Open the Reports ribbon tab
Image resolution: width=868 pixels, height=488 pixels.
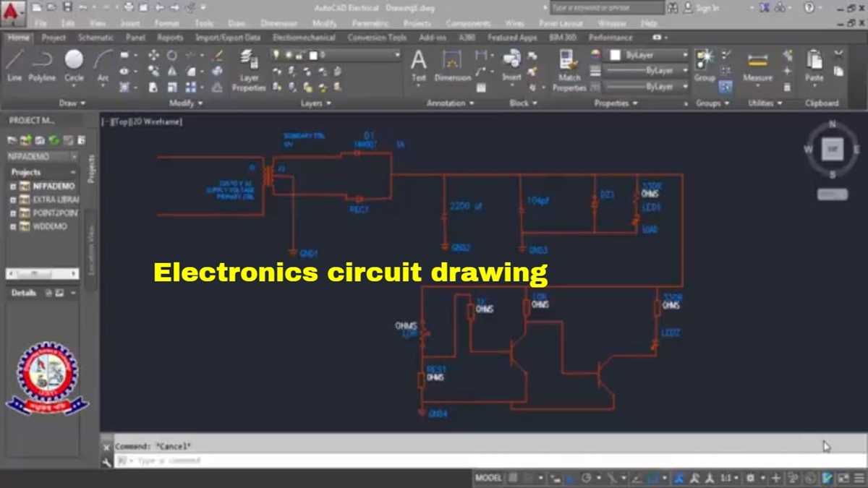click(170, 38)
